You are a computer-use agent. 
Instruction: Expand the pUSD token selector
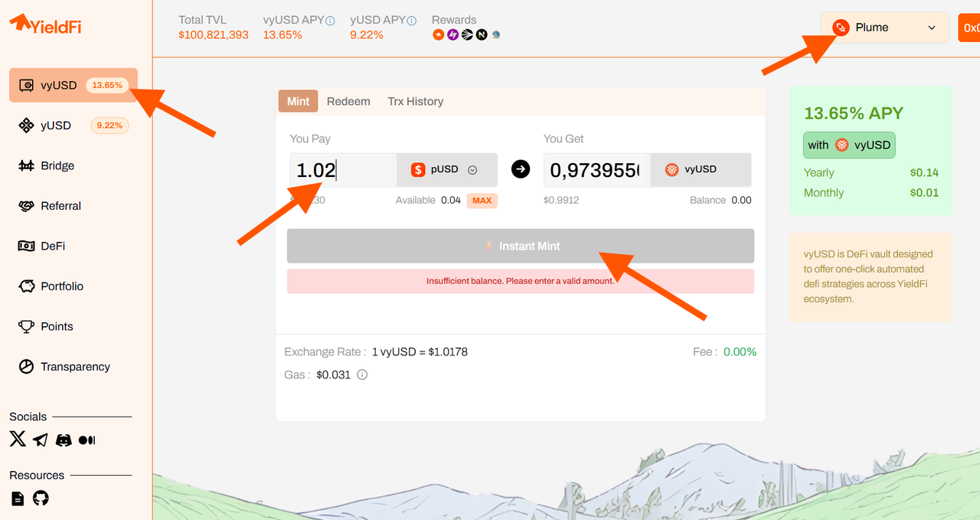[446, 170]
